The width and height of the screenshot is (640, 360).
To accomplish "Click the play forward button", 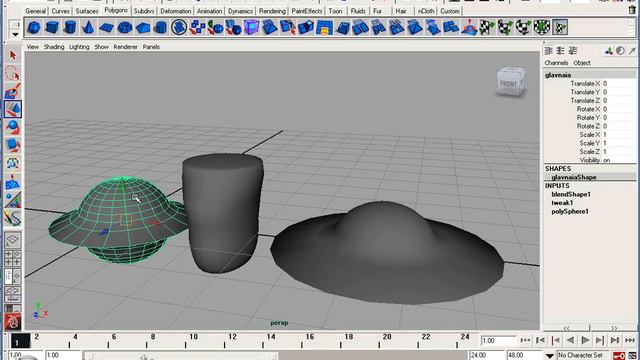I will point(585,340).
